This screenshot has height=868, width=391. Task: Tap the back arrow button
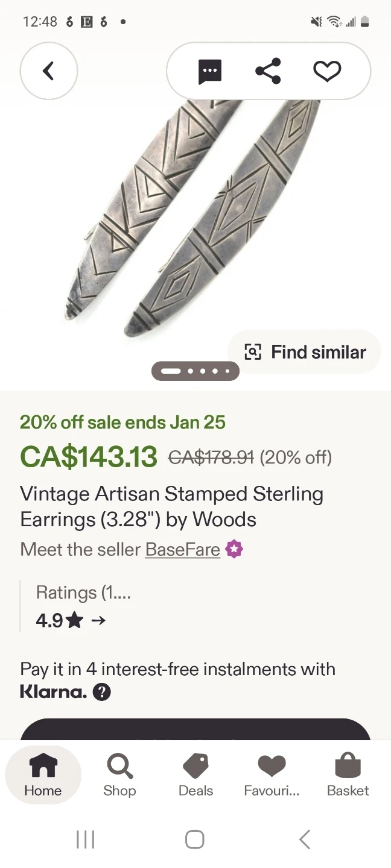point(49,71)
